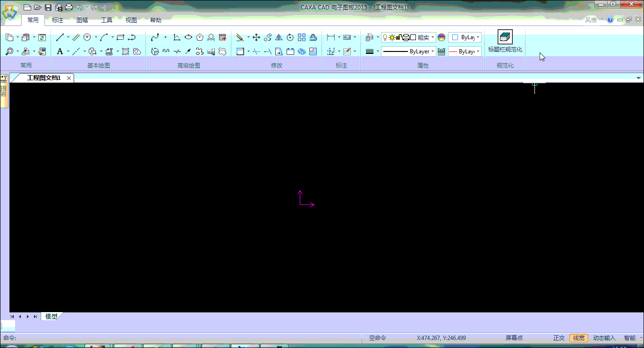Select the Line drawing tool
644x348 pixels.
point(60,37)
